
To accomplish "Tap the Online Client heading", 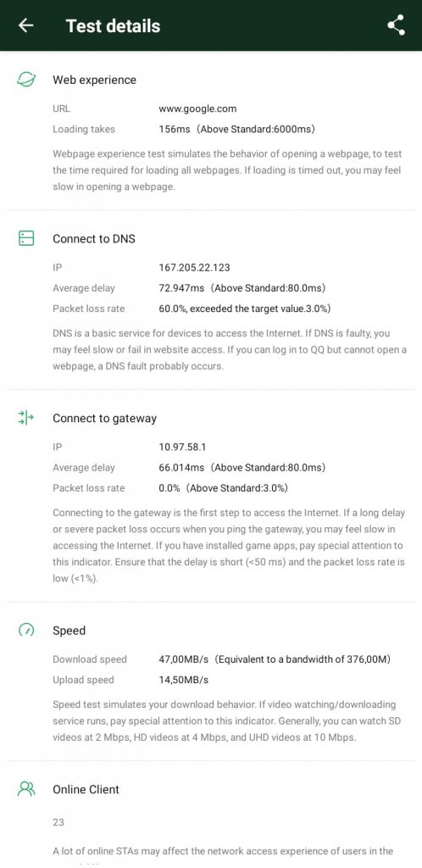I will click(86, 789).
